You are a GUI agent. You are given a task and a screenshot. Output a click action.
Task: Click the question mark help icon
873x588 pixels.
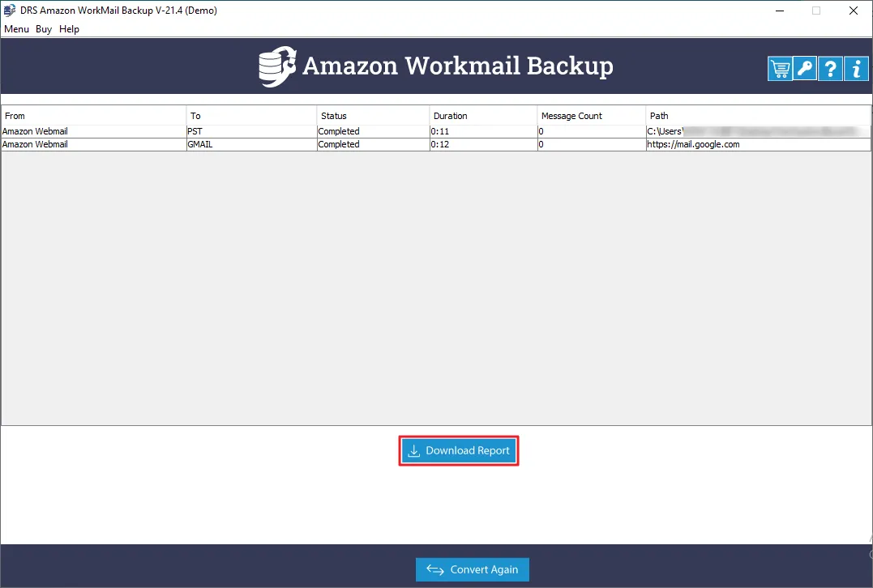pyautogui.click(x=830, y=69)
